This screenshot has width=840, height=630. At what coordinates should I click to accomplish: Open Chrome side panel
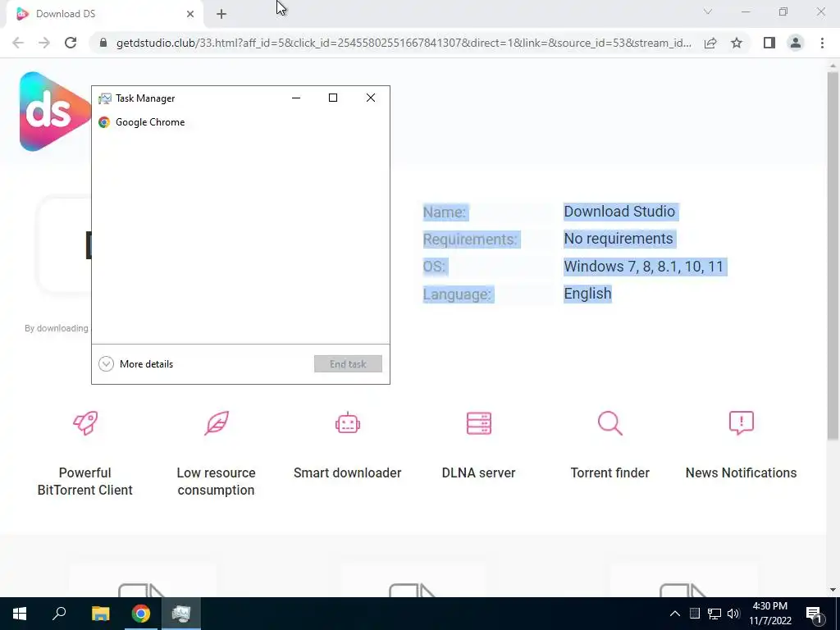(769, 43)
